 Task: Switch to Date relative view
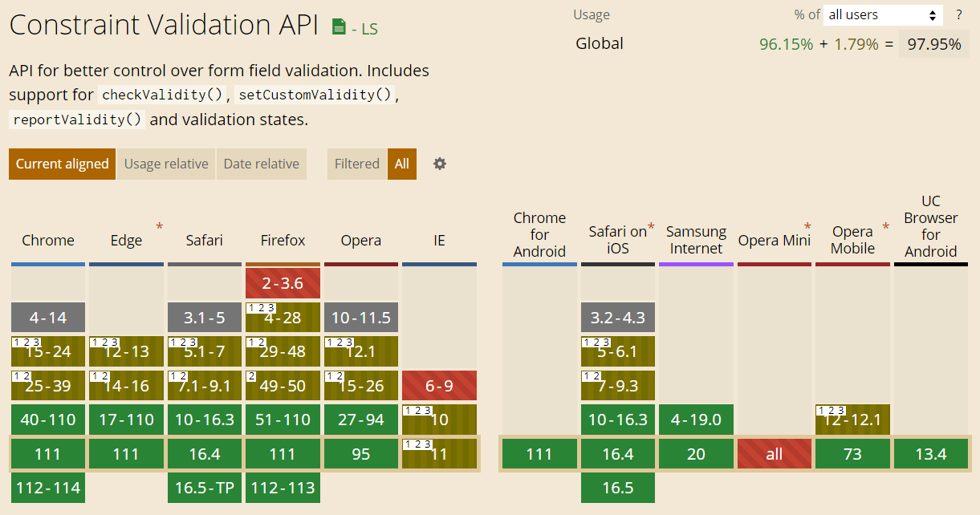[262, 164]
